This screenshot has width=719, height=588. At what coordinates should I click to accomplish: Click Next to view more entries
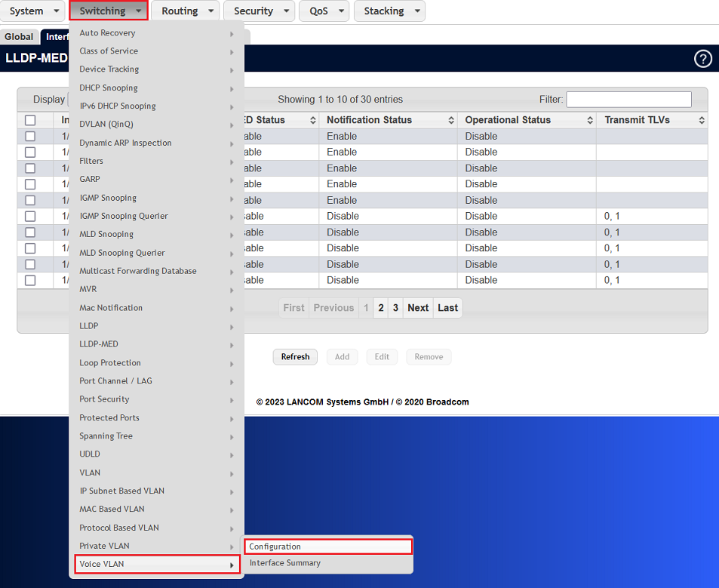[x=418, y=307]
